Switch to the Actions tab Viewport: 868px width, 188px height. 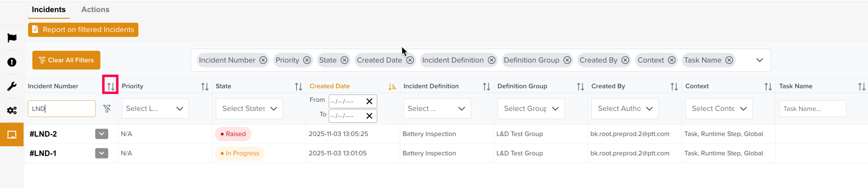95,10
